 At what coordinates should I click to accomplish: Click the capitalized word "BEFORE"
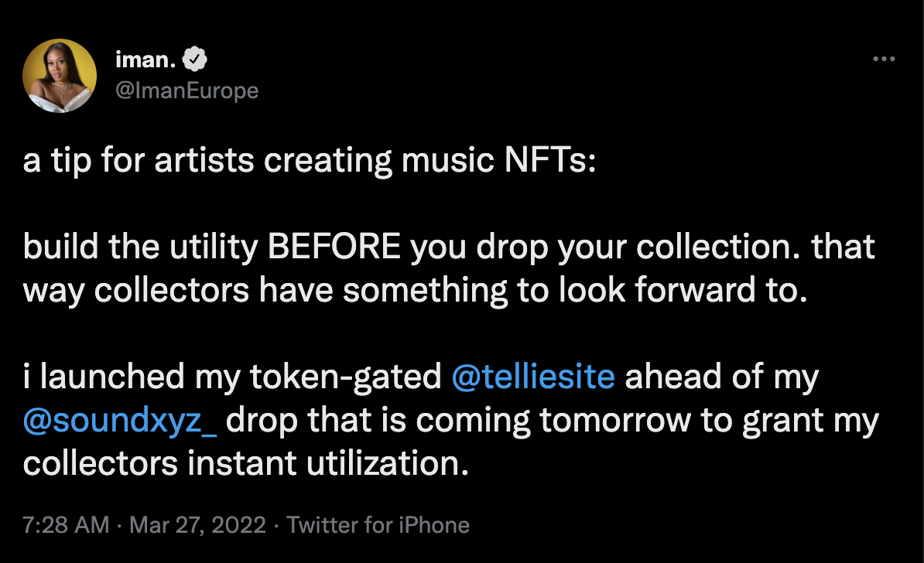pos(334,247)
